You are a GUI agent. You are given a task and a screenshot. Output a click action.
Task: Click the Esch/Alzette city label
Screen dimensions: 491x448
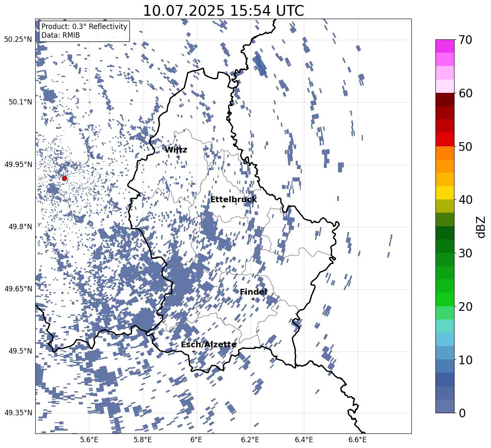tap(209, 345)
